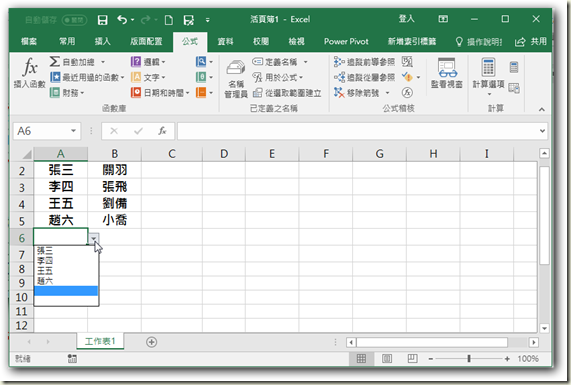Click the Show Formulas icon
571x385 pixels.
click(x=407, y=62)
